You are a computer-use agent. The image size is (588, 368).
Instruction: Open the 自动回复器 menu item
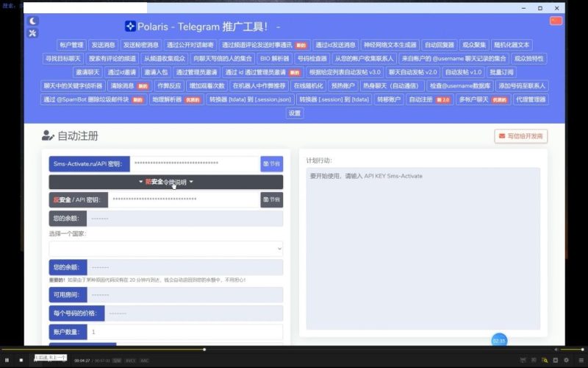[x=439, y=45]
